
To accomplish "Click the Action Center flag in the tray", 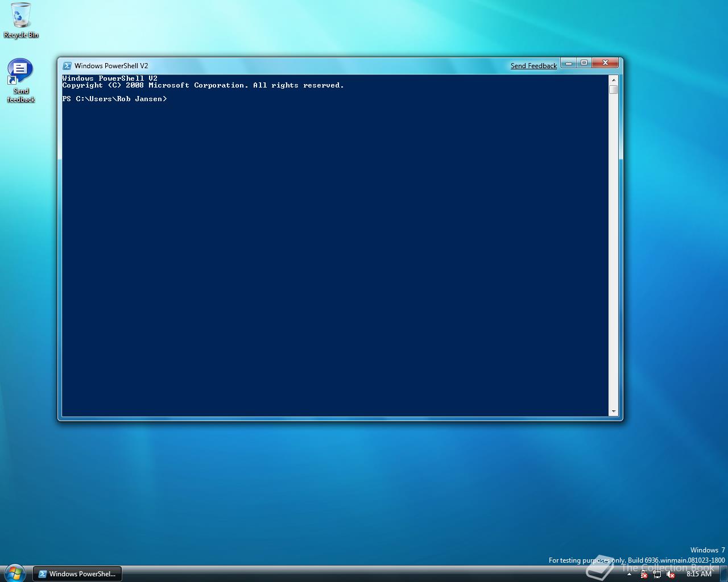I will click(x=643, y=574).
